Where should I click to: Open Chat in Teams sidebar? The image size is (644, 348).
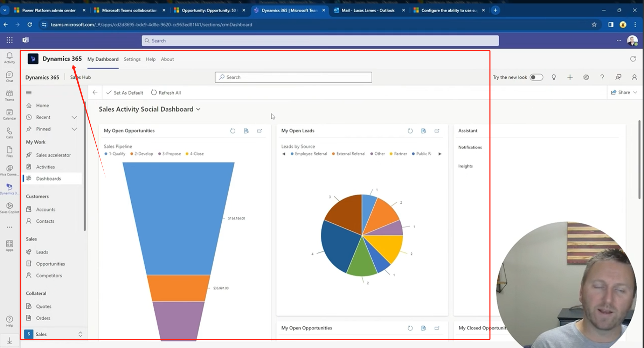pos(9,77)
